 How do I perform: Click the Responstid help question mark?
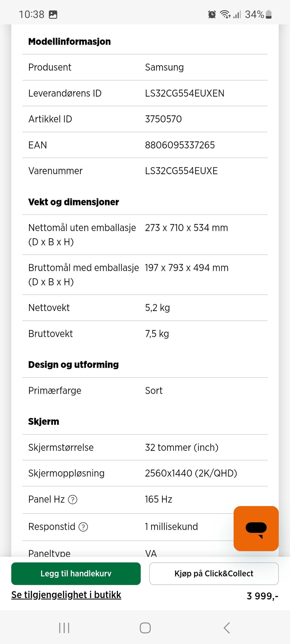click(x=83, y=527)
